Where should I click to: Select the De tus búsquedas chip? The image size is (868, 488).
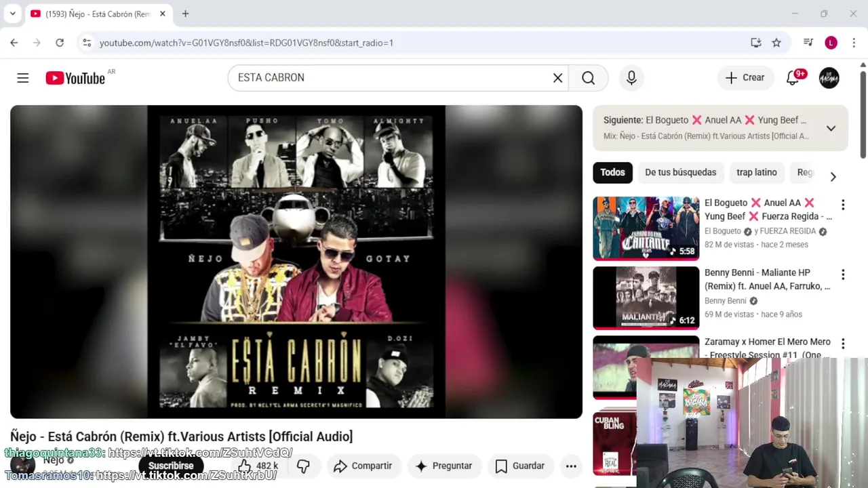tap(680, 172)
